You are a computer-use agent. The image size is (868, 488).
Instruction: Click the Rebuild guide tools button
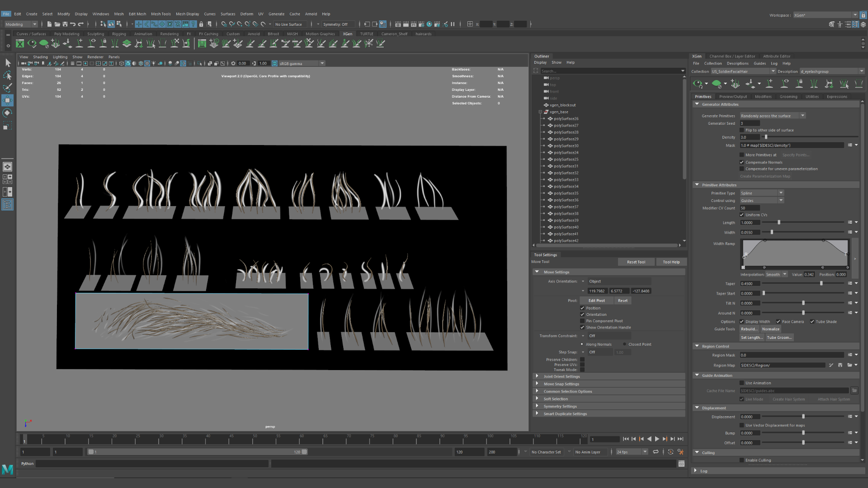click(x=749, y=329)
